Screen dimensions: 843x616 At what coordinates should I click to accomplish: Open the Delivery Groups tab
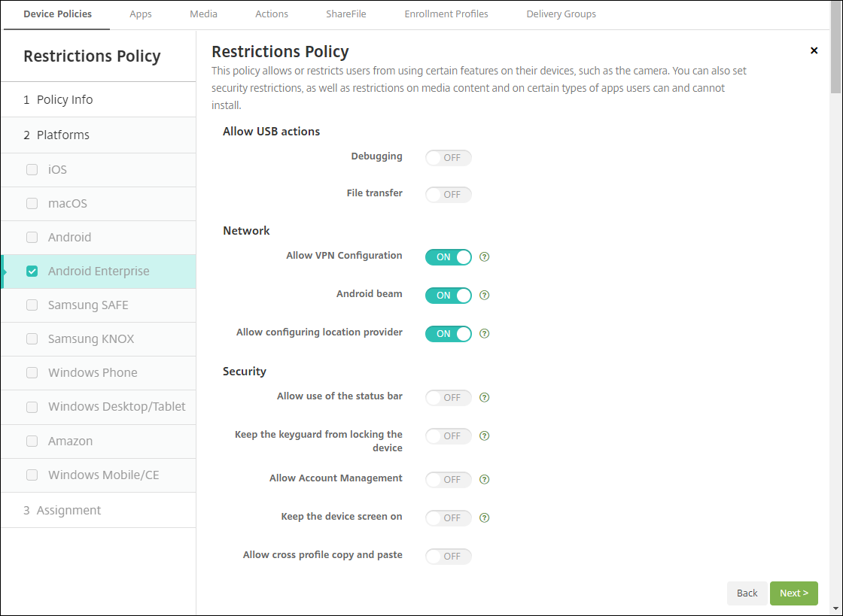pyautogui.click(x=561, y=14)
